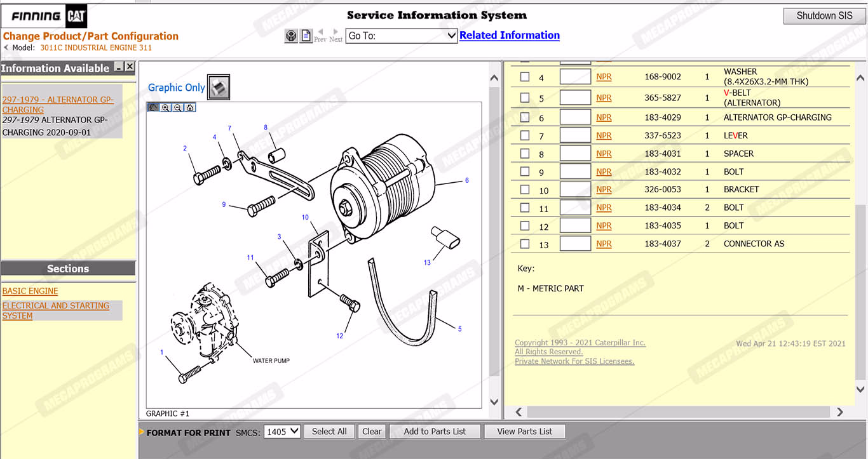Click quantity field for item 6 ALTERNATOR
Image resolution: width=868 pixels, height=459 pixels.
[x=575, y=117]
